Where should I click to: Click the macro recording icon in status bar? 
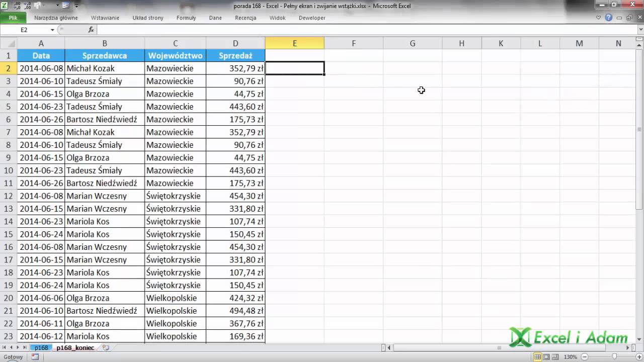tap(35, 357)
